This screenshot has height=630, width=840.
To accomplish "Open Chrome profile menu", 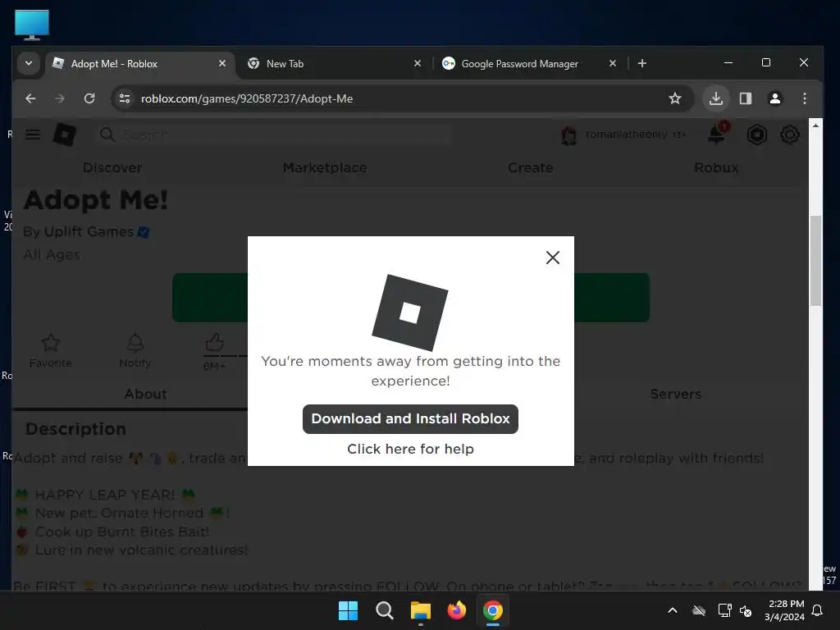I will [x=775, y=98].
